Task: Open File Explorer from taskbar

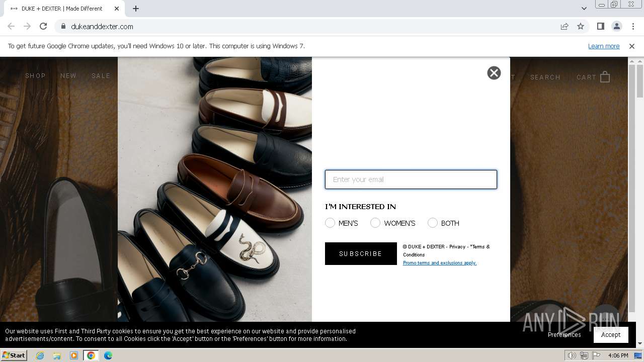Action: tap(57, 355)
